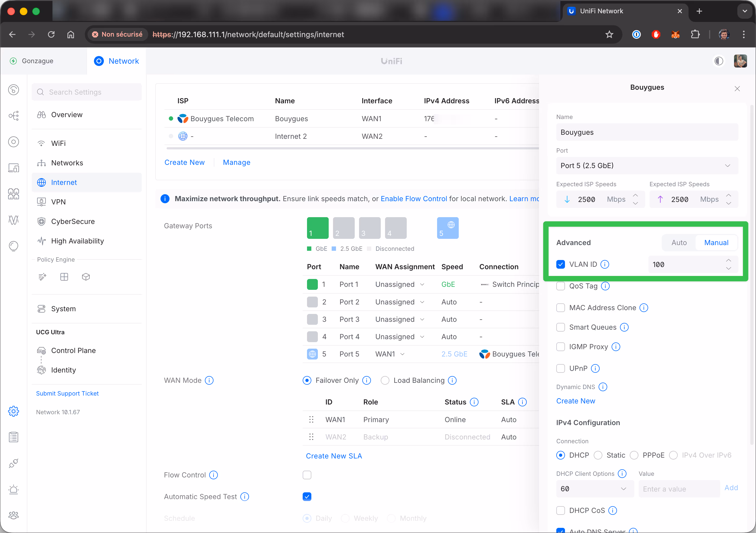Open the CyberSecure settings menu item
Screen dimensions: 756x533
[73, 221]
